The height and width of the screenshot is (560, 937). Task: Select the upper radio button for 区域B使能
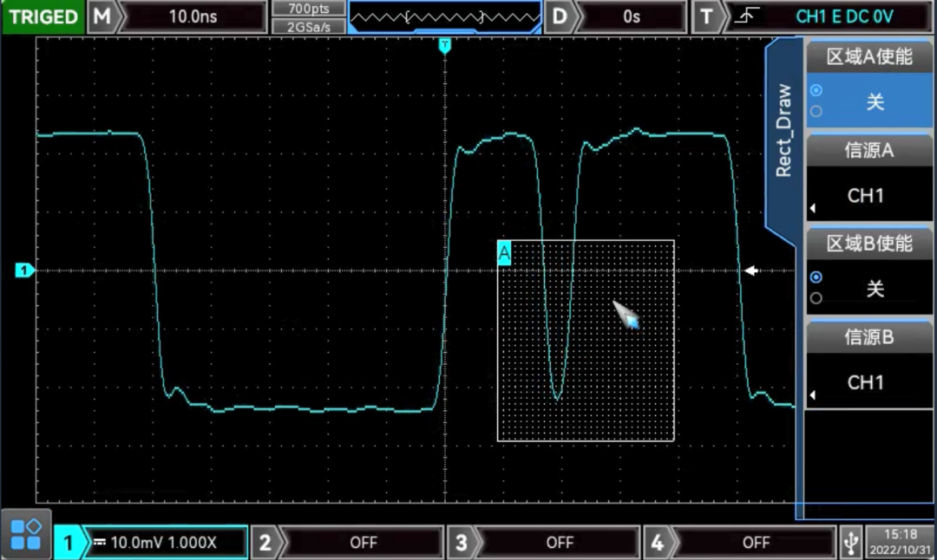(x=816, y=277)
